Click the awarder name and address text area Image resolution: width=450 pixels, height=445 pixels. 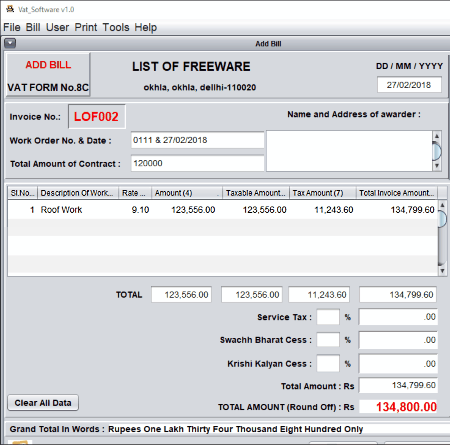(x=349, y=151)
